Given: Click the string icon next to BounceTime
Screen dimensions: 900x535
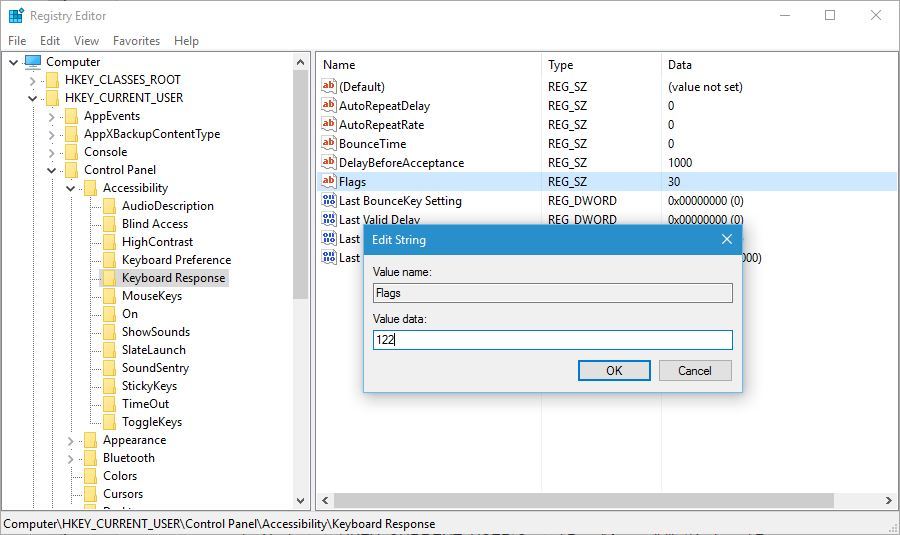Looking at the screenshot, I should 329,143.
